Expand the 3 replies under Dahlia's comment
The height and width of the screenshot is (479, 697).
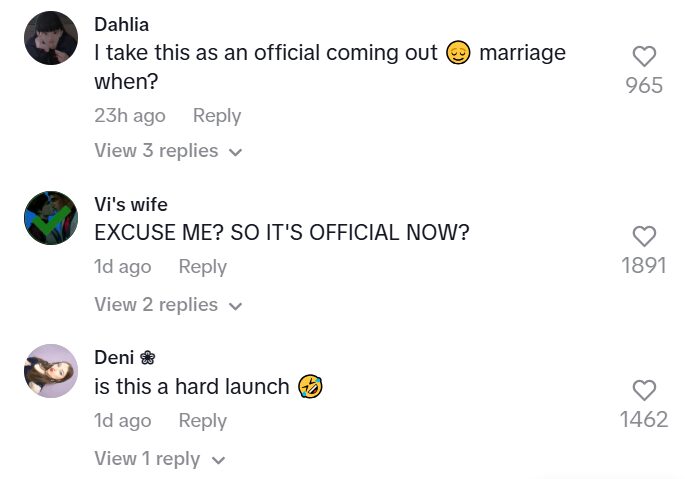pyautogui.click(x=168, y=151)
